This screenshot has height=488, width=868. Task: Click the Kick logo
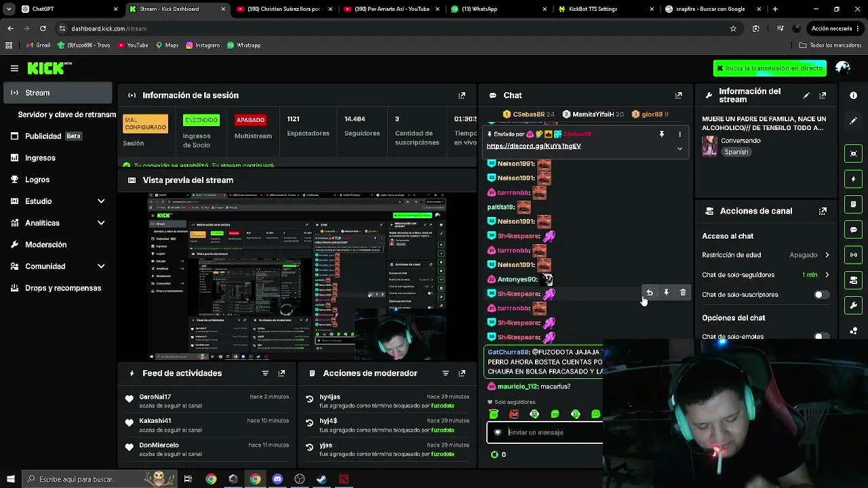[49, 68]
